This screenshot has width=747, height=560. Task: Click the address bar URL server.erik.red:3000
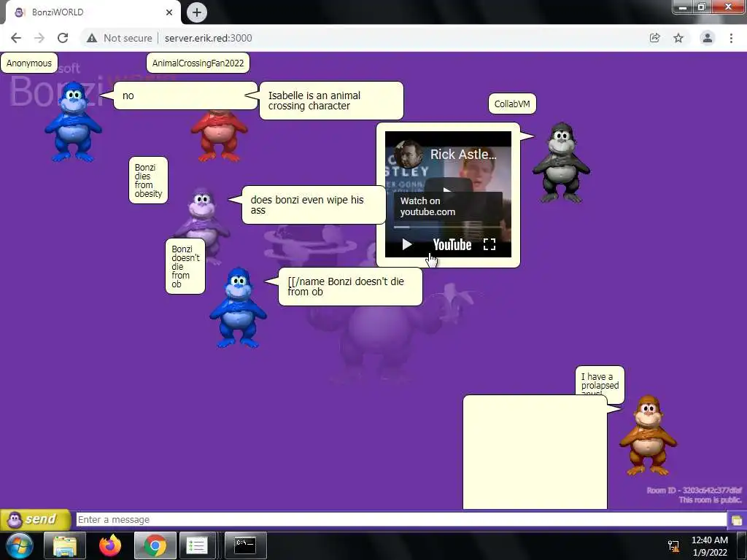[209, 38]
